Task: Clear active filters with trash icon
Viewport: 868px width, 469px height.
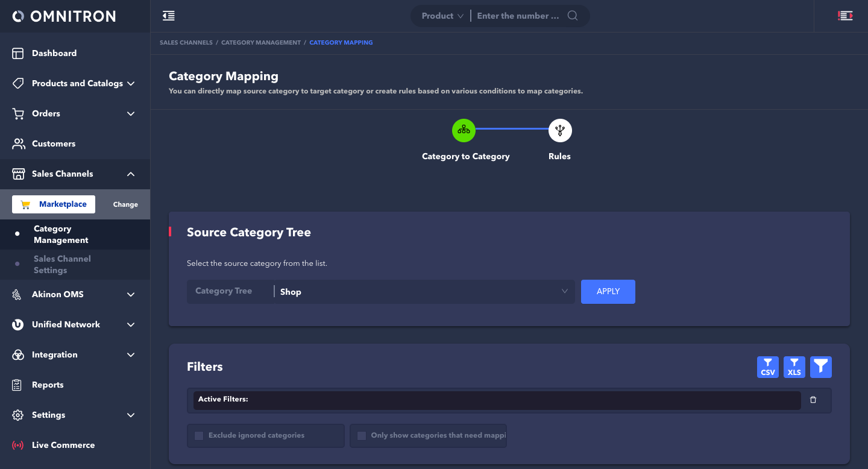Action: pos(813,400)
